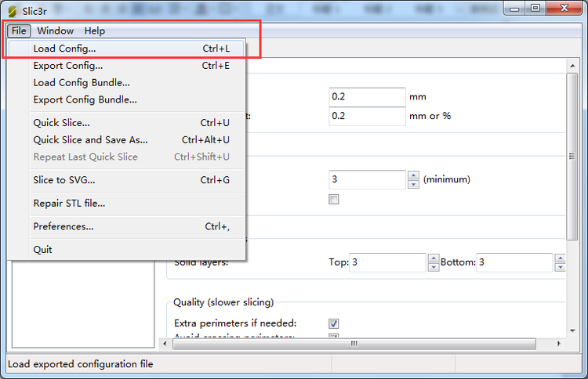588x379 pixels.
Task: Open the File menu
Action: click(x=19, y=31)
